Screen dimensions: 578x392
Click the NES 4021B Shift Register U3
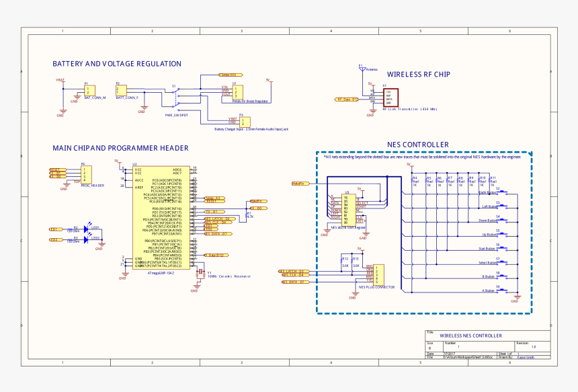[x=349, y=209]
